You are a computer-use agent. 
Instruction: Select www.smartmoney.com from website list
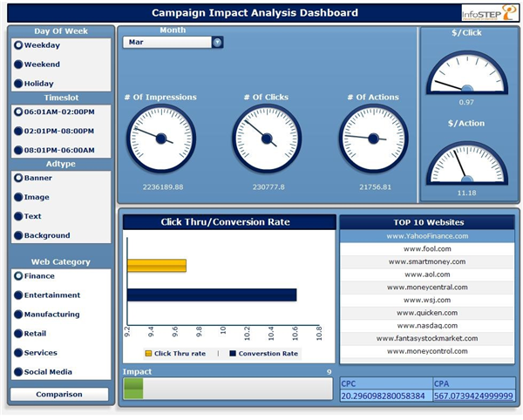427,261
